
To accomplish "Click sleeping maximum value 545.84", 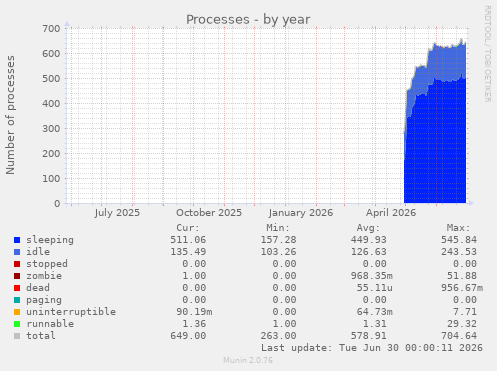I will pos(459,240).
